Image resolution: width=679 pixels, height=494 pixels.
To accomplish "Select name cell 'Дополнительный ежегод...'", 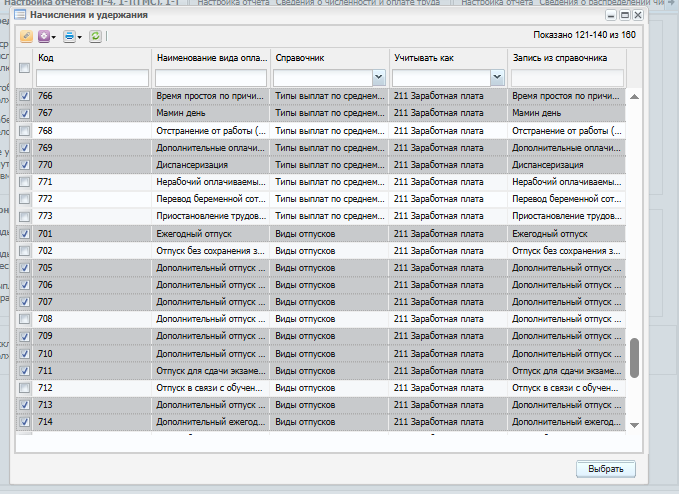I will pos(210,422).
